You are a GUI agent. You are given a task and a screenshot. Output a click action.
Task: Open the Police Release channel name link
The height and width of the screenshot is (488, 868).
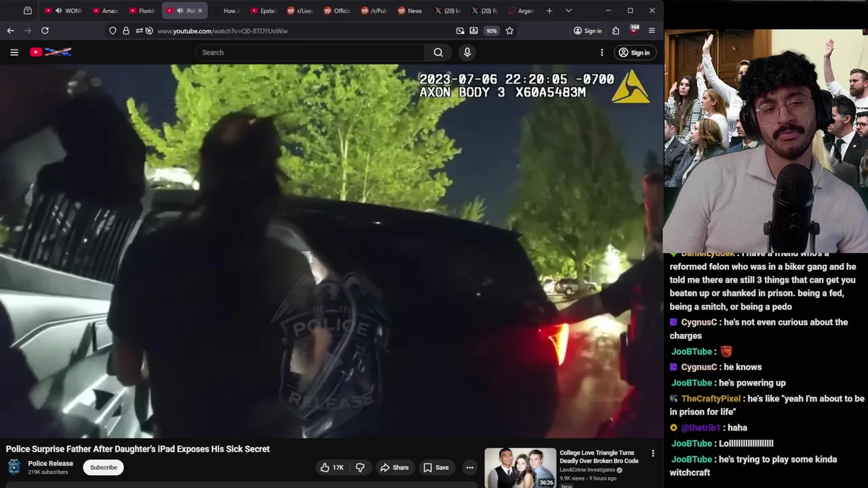point(50,464)
